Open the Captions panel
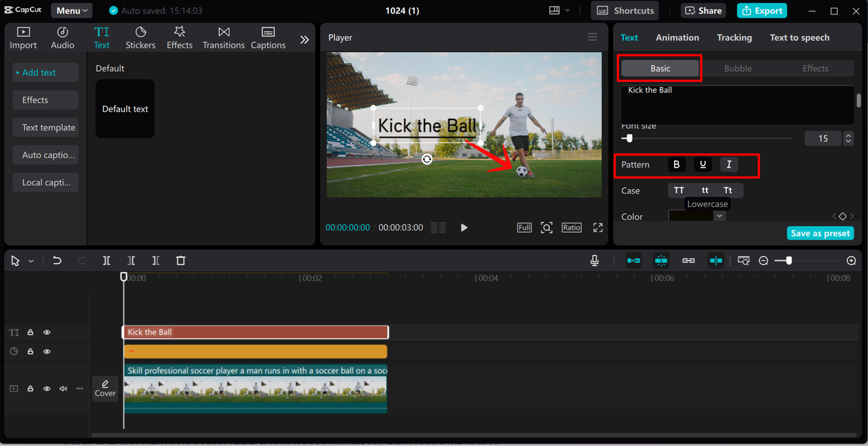Viewport: 868px width, 446px height. point(268,38)
